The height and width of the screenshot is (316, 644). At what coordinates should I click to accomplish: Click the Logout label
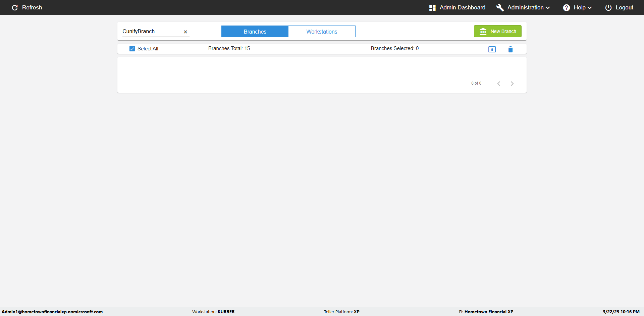pos(624,7)
